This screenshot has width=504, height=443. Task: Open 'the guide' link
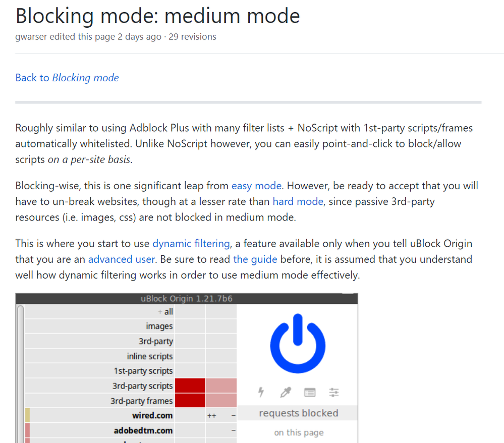255,259
